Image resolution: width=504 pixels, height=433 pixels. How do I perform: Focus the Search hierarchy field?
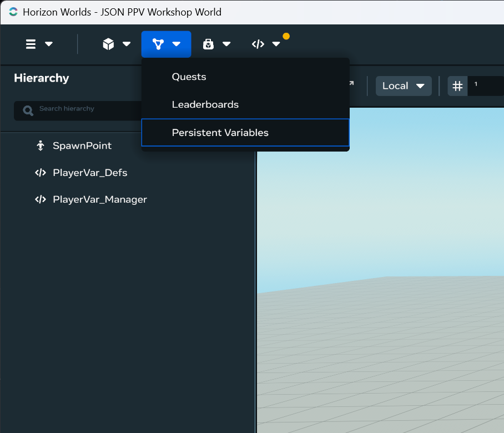click(x=78, y=110)
